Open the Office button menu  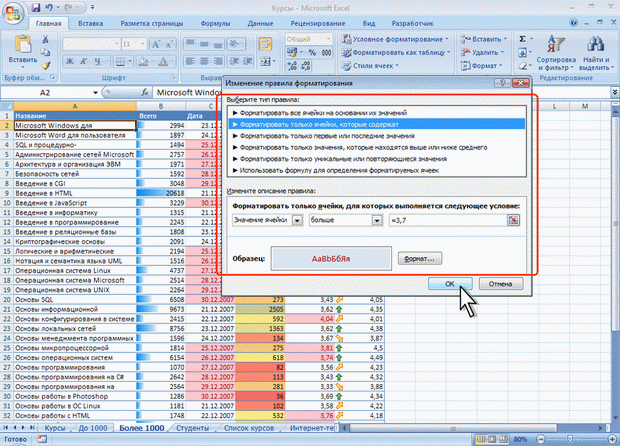(12, 14)
